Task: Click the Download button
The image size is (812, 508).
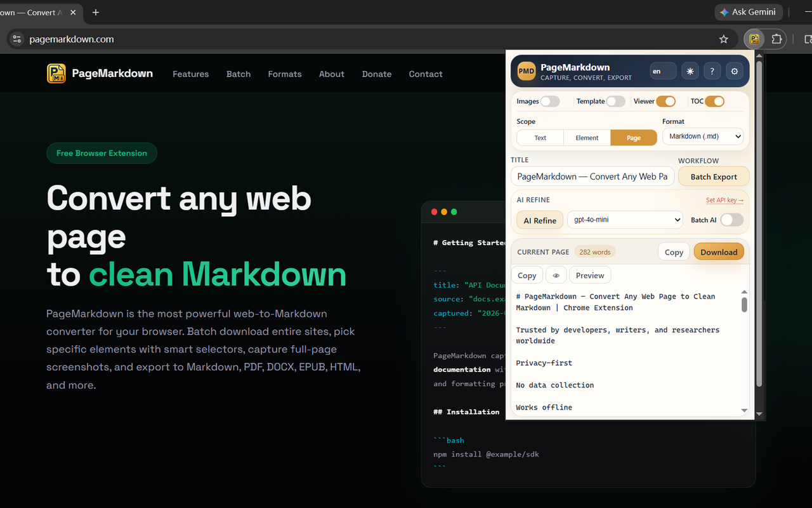Action: tap(719, 252)
